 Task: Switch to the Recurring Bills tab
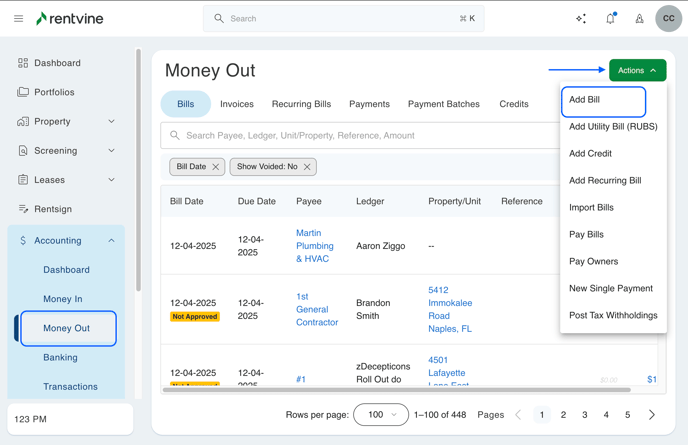[x=301, y=104]
